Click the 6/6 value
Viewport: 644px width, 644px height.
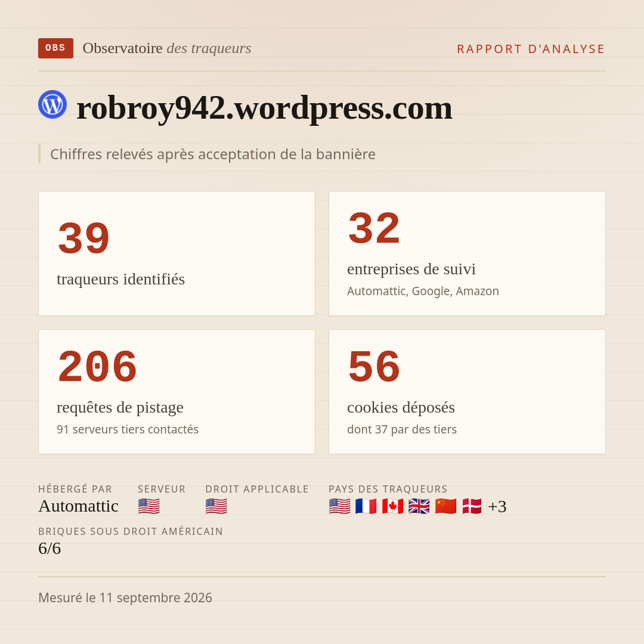[x=49, y=549]
